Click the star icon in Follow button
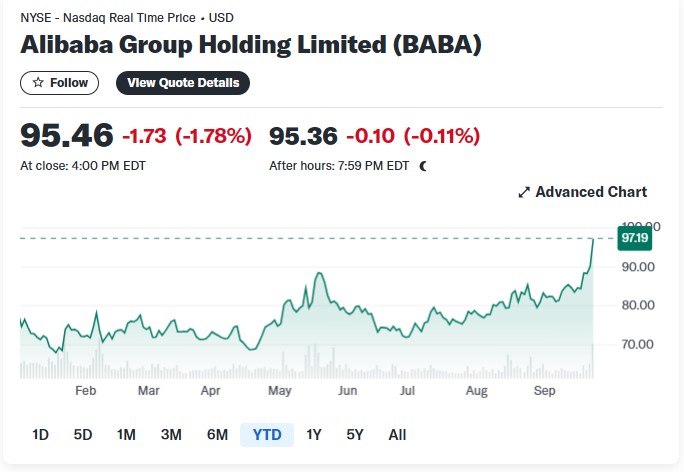 (38, 82)
